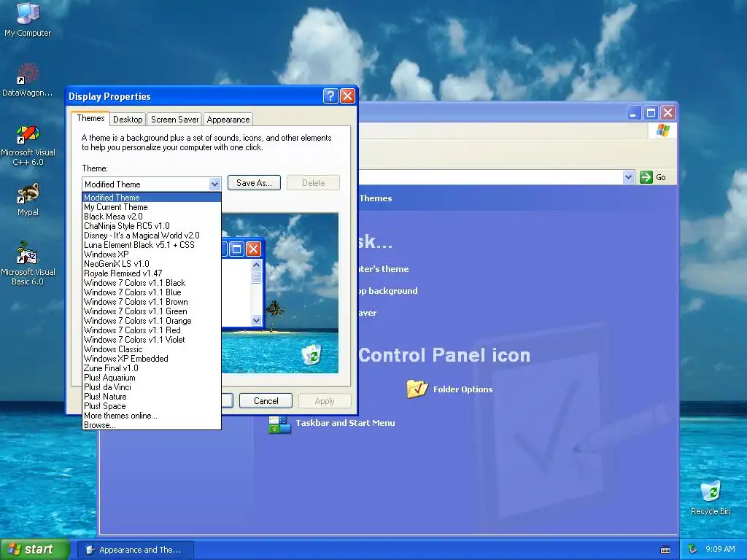Click Taskbar and Start Menu link text
Screen dimensions: 747x560
click(x=345, y=423)
